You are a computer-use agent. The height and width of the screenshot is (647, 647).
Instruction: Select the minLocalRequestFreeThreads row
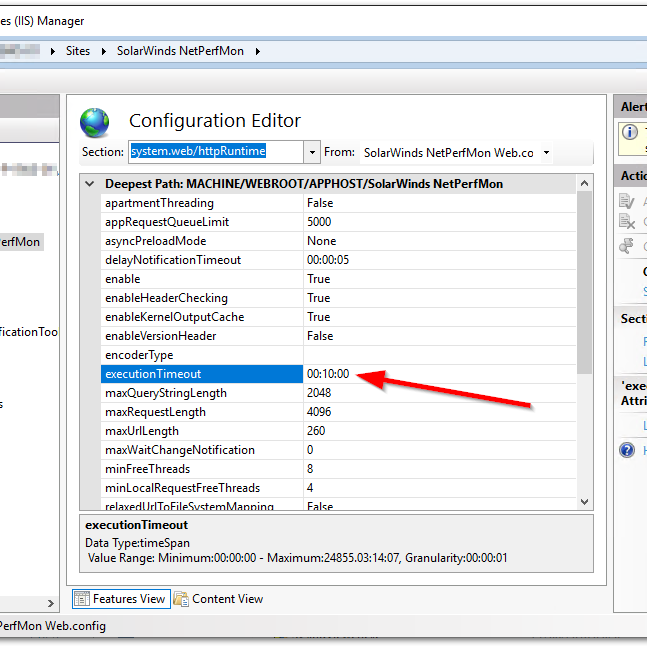[x=338, y=488]
